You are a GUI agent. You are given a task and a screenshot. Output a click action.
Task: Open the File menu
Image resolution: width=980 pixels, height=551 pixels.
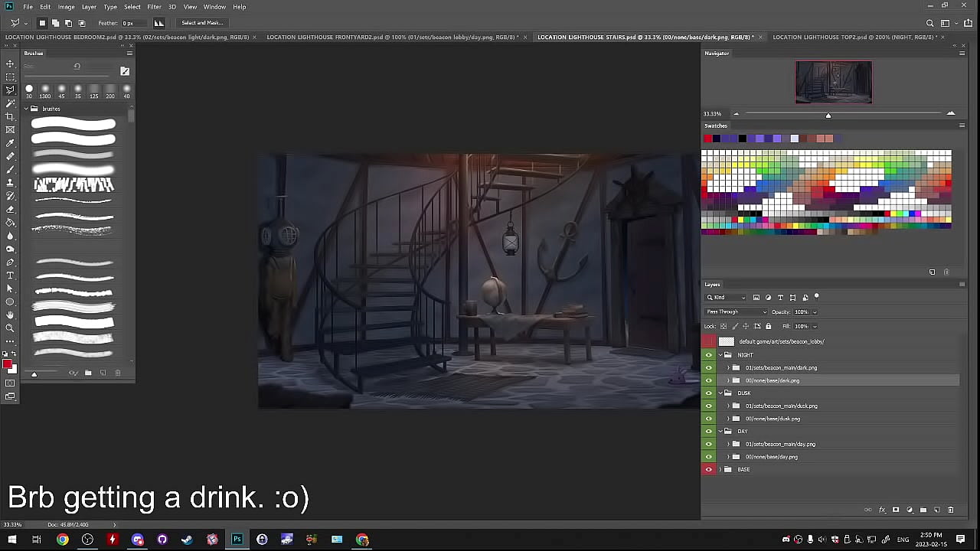(28, 7)
